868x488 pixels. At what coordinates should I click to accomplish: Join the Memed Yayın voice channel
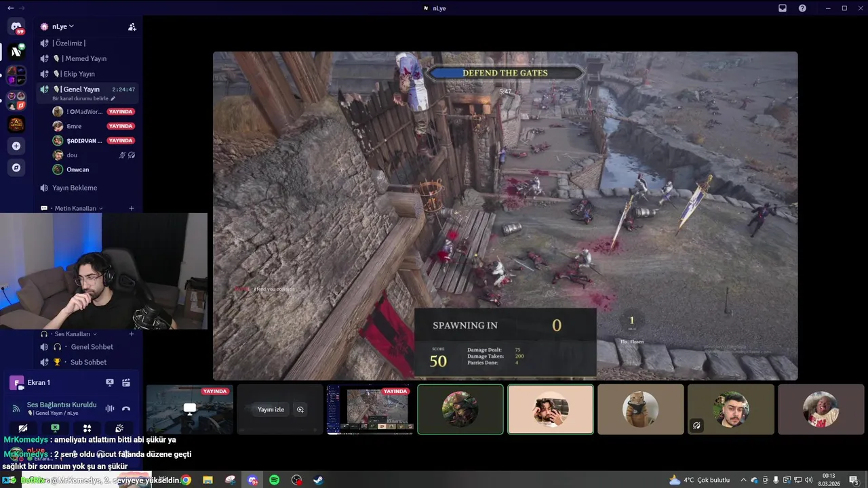[x=87, y=58]
